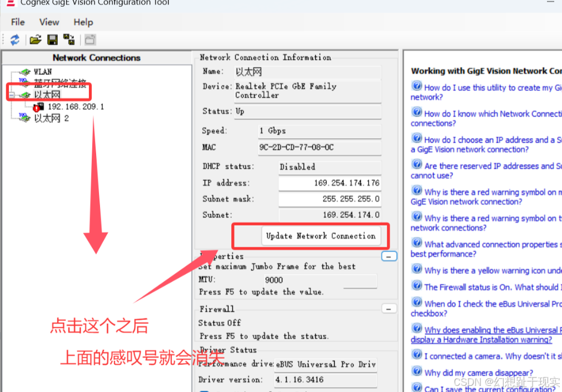Select the 以太网 2 network connection
This screenshot has width=562, height=392.
click(51, 118)
